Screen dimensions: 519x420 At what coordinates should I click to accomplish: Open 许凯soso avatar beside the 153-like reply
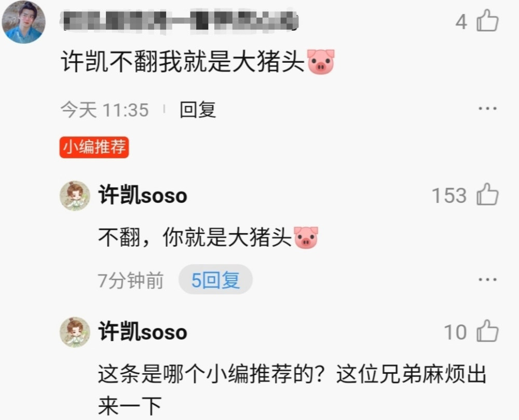tap(75, 196)
